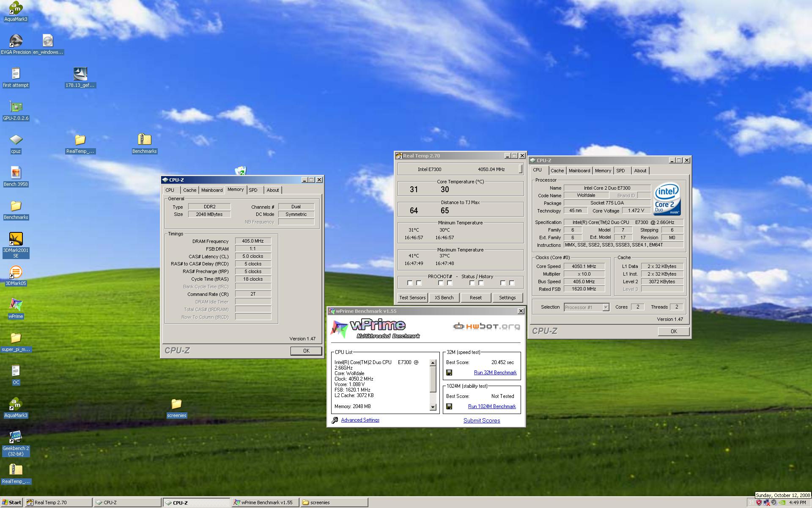Click Test Sensors in Real Temp

point(412,298)
